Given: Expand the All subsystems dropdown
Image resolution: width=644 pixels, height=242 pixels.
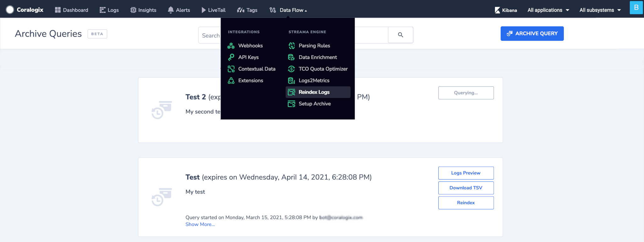Looking at the screenshot, I should coord(600,10).
